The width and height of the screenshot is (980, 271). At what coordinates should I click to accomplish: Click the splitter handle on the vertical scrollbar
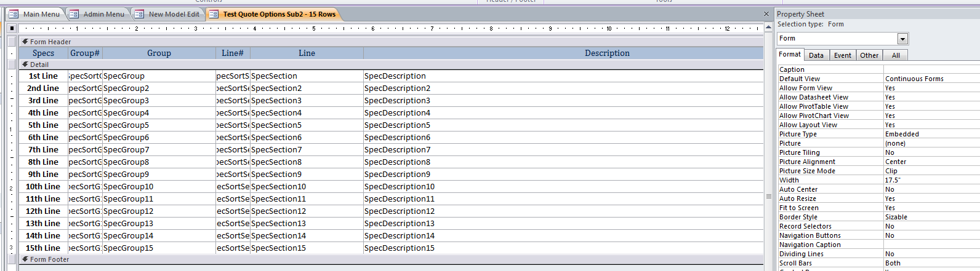pos(768,197)
